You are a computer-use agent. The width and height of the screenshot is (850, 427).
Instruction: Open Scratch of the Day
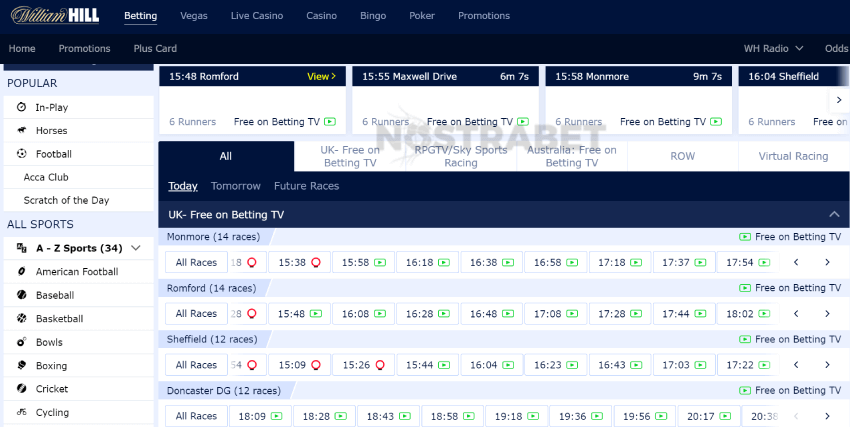point(66,200)
